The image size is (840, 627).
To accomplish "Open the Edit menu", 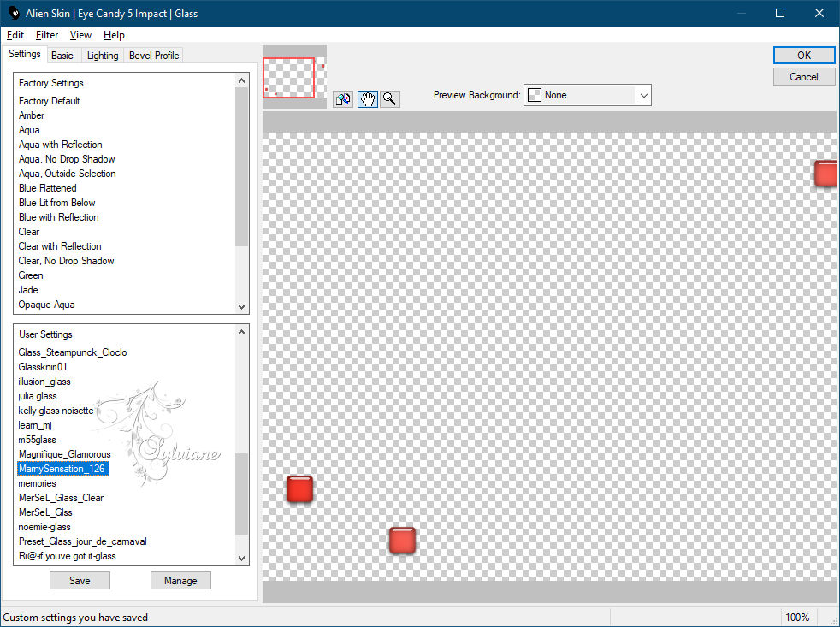I will [15, 35].
